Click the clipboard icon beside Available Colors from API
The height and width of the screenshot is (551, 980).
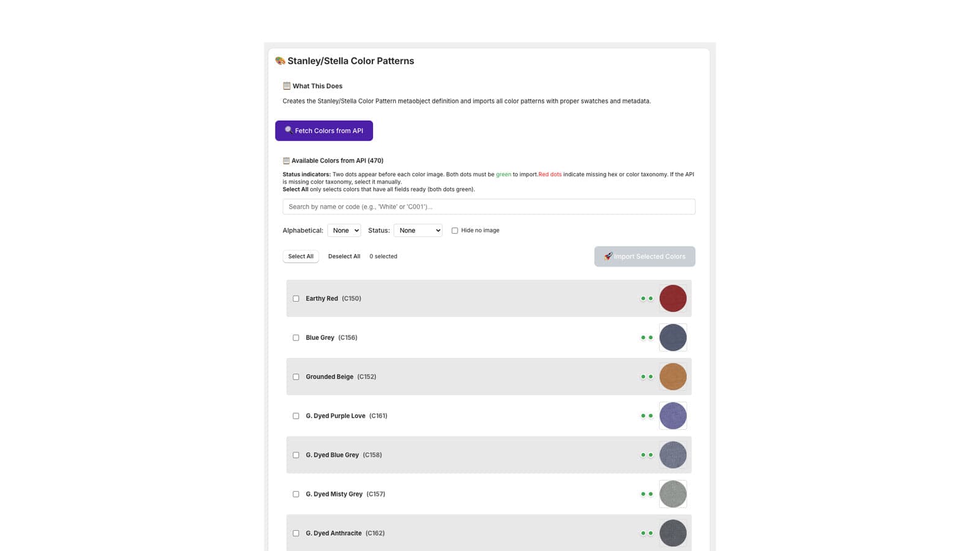point(286,160)
